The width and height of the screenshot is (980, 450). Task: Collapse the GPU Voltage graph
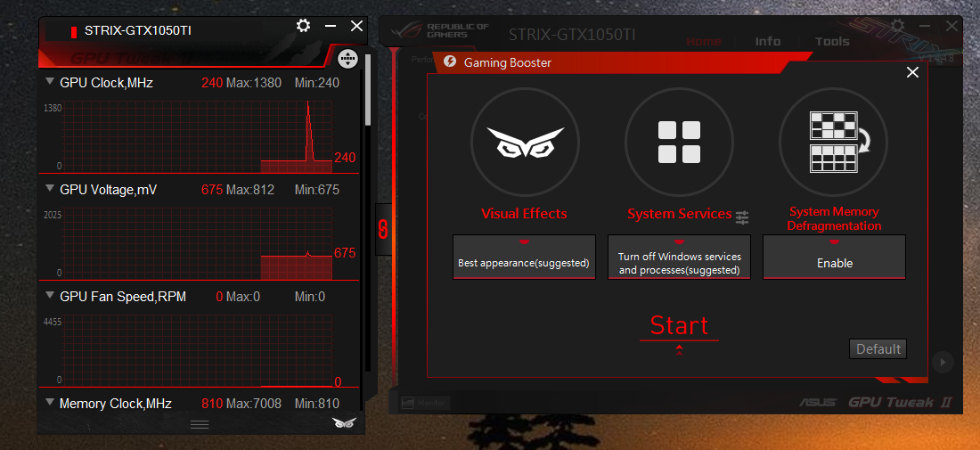pos(50,188)
